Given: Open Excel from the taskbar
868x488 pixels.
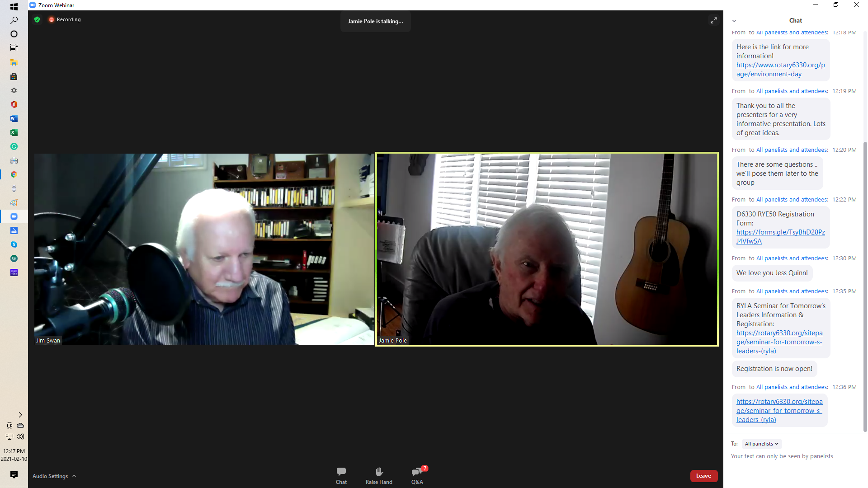Looking at the screenshot, I should [x=14, y=132].
